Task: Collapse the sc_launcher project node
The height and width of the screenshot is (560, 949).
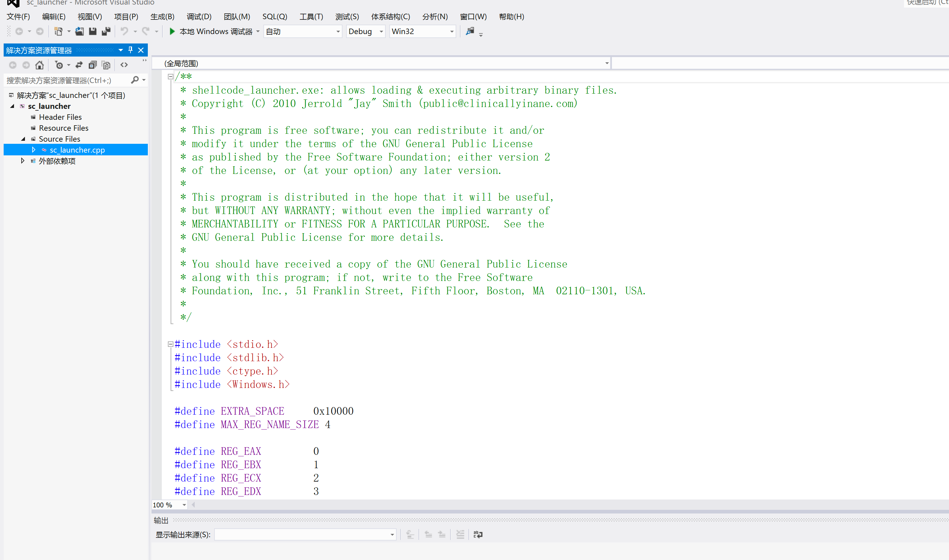Action: click(12, 106)
